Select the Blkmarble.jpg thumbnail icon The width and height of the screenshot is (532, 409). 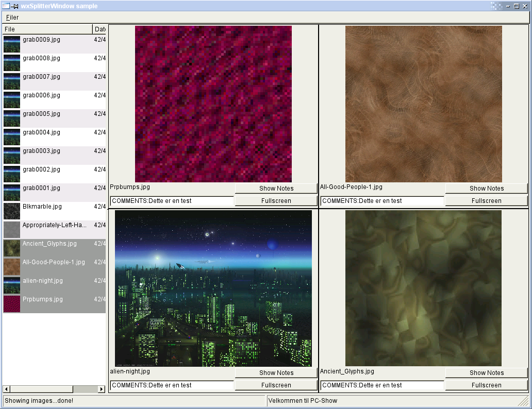[12, 211]
